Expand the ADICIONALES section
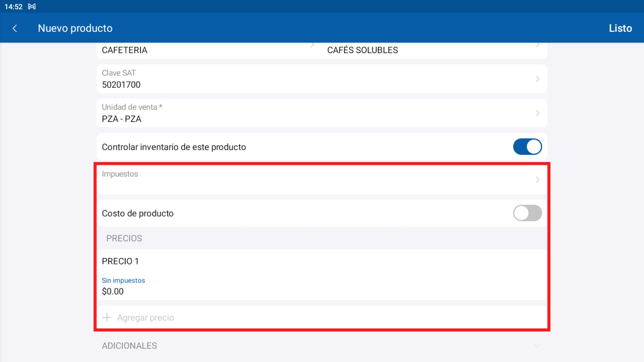Screen dimensions: 644x362 click(x=538, y=345)
